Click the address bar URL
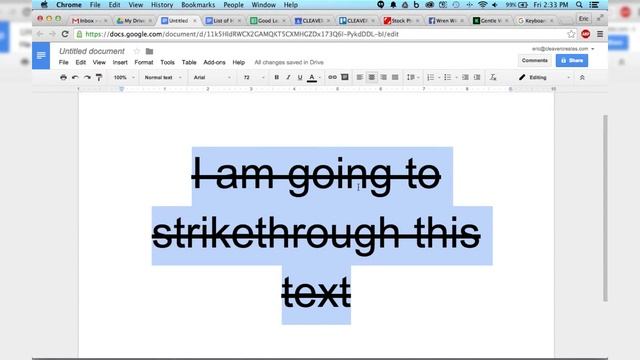 point(242,34)
